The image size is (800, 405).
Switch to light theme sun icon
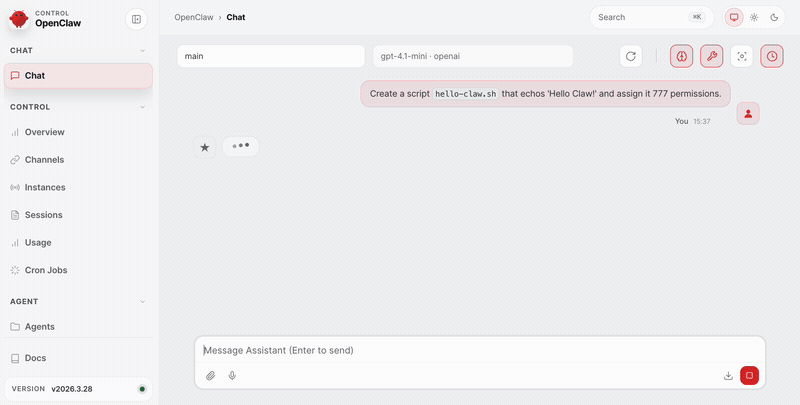coord(754,17)
